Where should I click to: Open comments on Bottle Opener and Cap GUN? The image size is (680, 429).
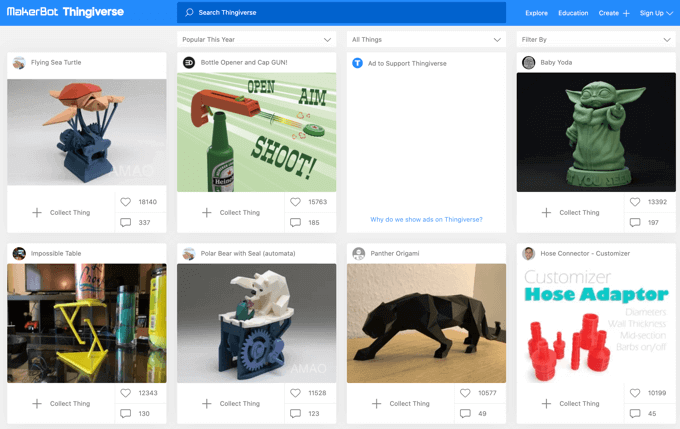tap(295, 223)
